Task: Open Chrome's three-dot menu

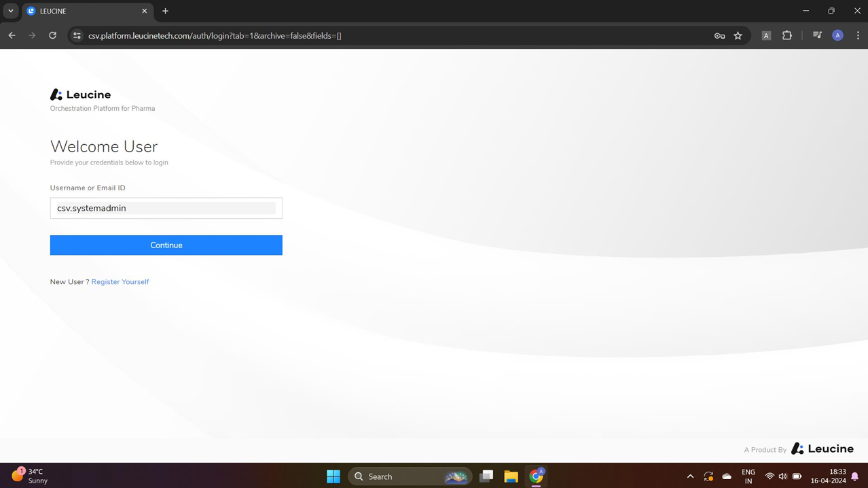Action: [x=858, y=35]
